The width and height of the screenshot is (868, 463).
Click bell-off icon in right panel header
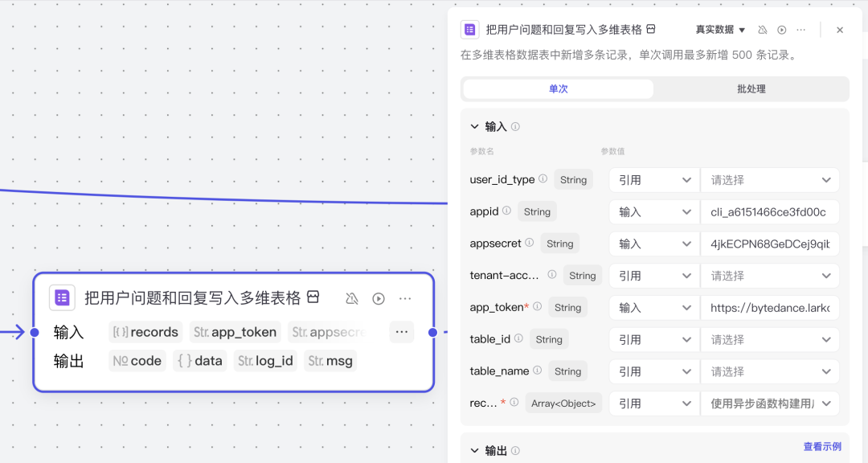click(x=763, y=30)
